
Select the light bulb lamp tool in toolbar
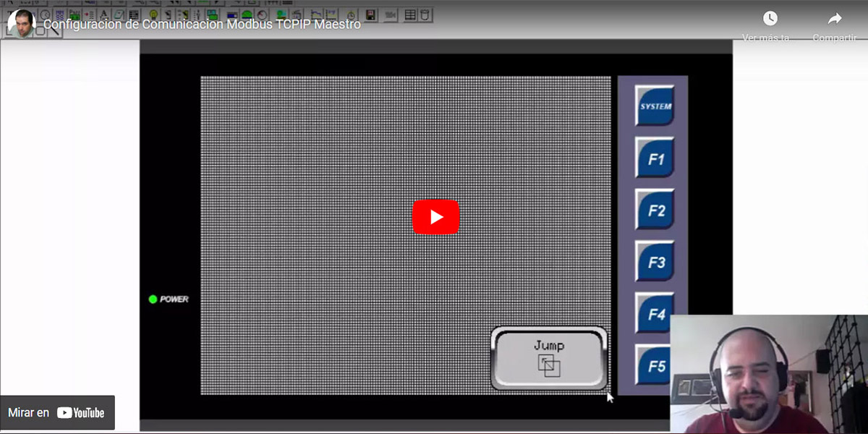[x=153, y=14]
